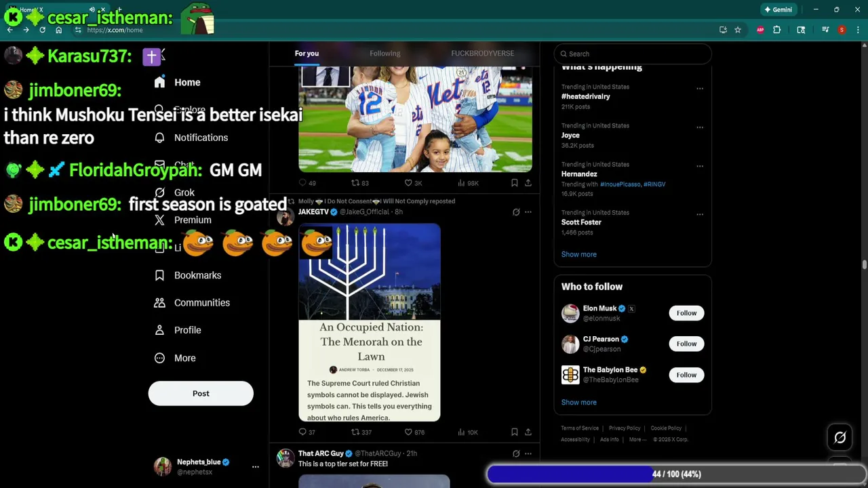Open the Chrome extensions puzzle icon
The width and height of the screenshot is (868, 488).
tap(777, 30)
